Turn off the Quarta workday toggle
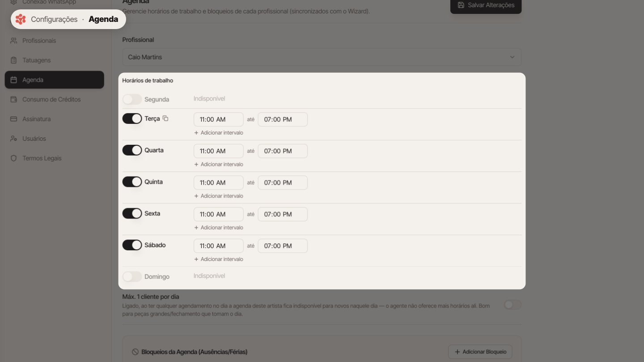 pos(132,150)
